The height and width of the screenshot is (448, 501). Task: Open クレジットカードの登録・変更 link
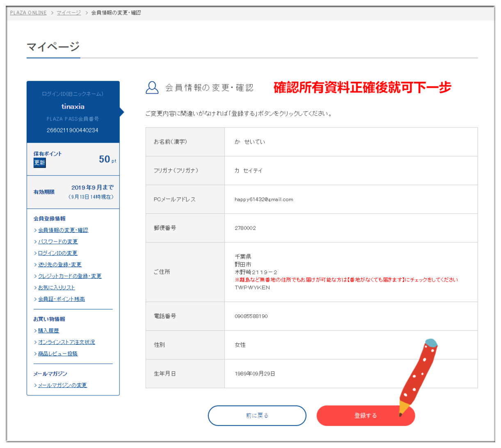click(x=69, y=276)
